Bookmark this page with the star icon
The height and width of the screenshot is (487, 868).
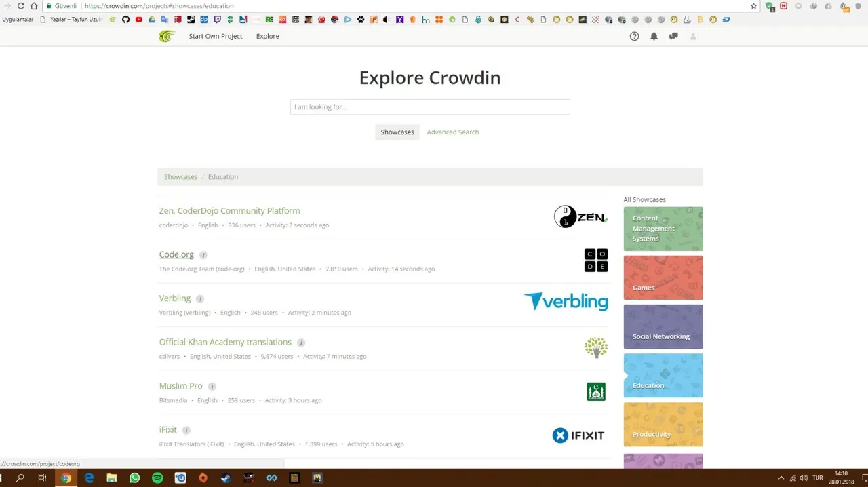coord(753,6)
